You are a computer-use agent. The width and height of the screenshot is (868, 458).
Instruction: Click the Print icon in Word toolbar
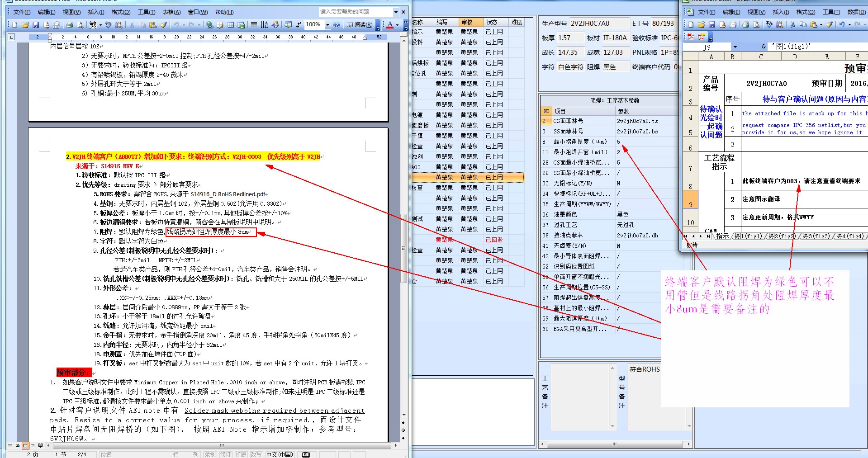(x=69, y=25)
